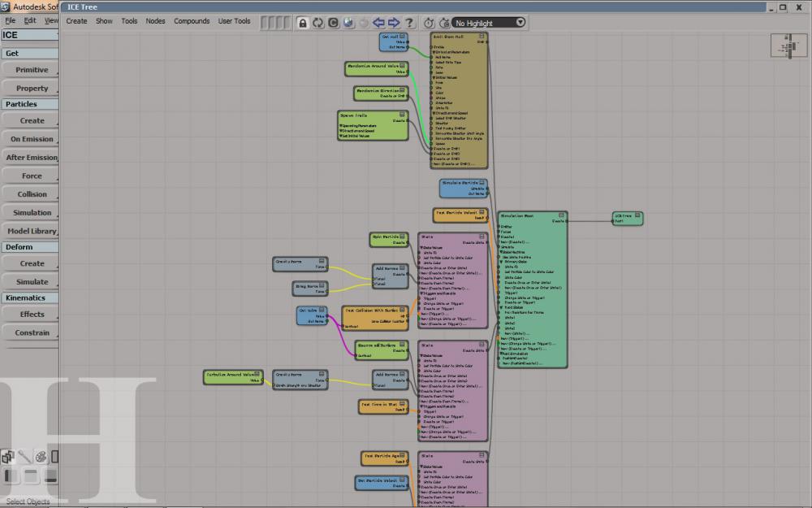Viewport: 812px width, 508px height.
Task: Click the Property button under Get
Action: click(x=31, y=89)
